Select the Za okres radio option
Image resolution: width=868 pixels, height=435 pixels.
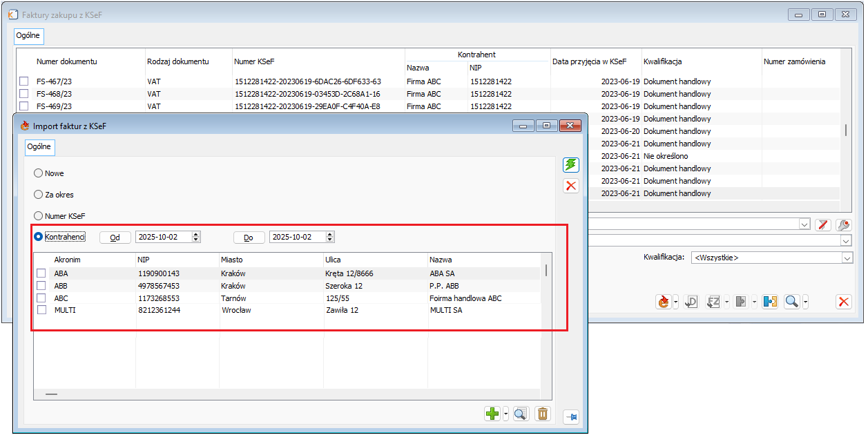tap(39, 195)
